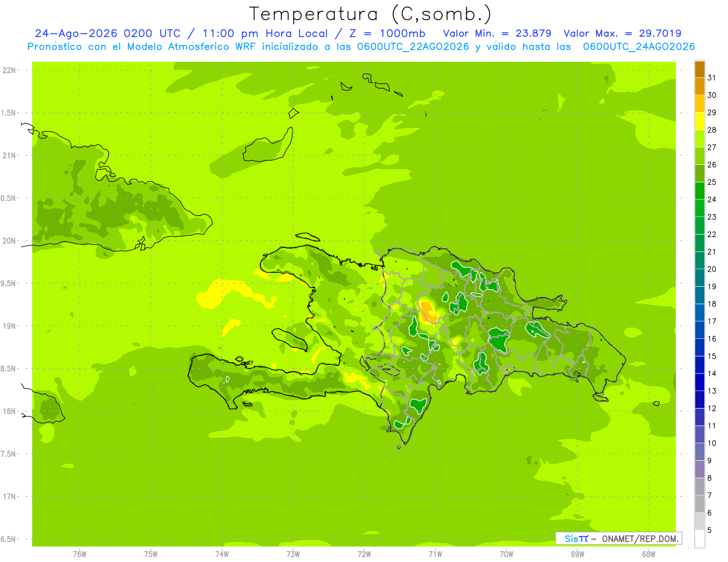Click the "22N" latitude label
Viewport: 728px width, 562px height.
pos(9,70)
